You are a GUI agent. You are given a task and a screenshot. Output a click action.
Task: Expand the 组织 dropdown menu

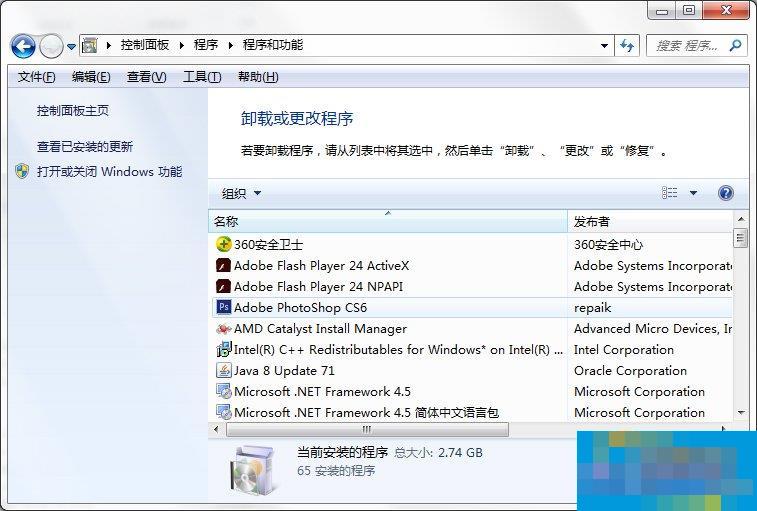241,193
